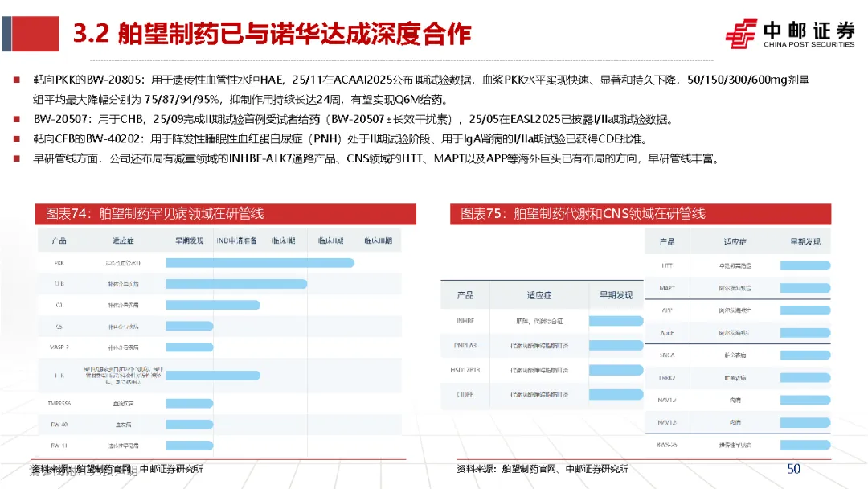Click the MAPT product cell
Screen dimensions: 868x489
click(x=667, y=288)
